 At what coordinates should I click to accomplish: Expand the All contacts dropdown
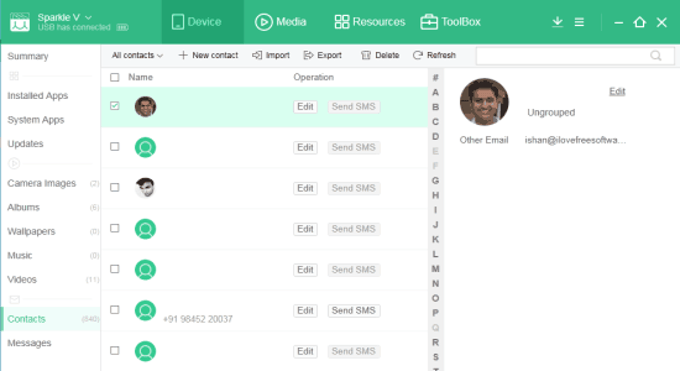coord(137,55)
